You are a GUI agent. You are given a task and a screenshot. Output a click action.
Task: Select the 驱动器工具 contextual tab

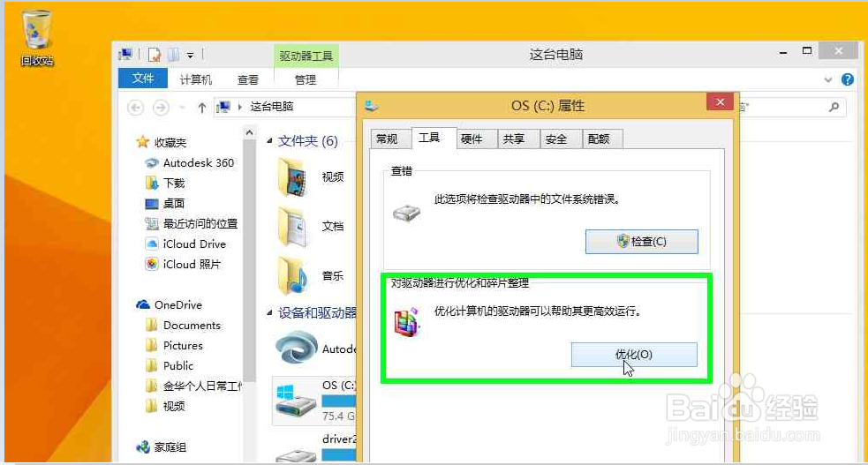pyautogui.click(x=306, y=56)
